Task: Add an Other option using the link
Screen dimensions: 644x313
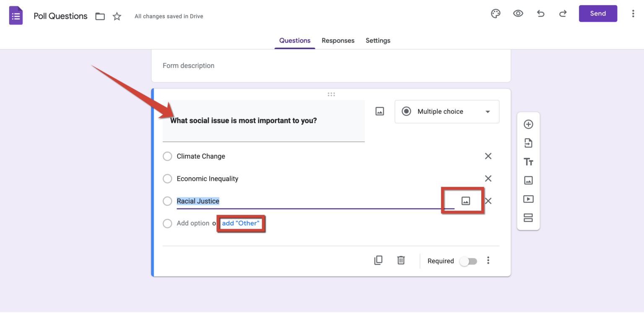Action: (241, 223)
